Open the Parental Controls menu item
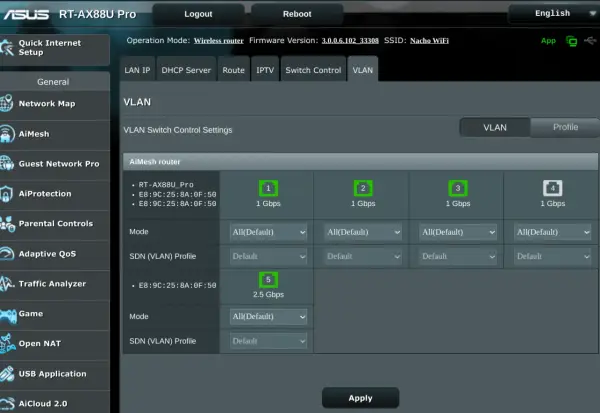This screenshot has height=413, width=600. (x=55, y=224)
